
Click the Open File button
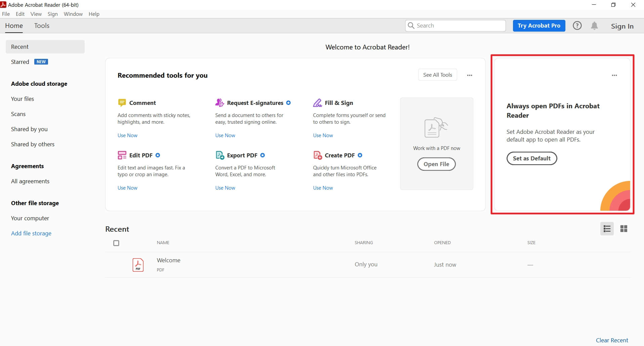pyautogui.click(x=436, y=164)
